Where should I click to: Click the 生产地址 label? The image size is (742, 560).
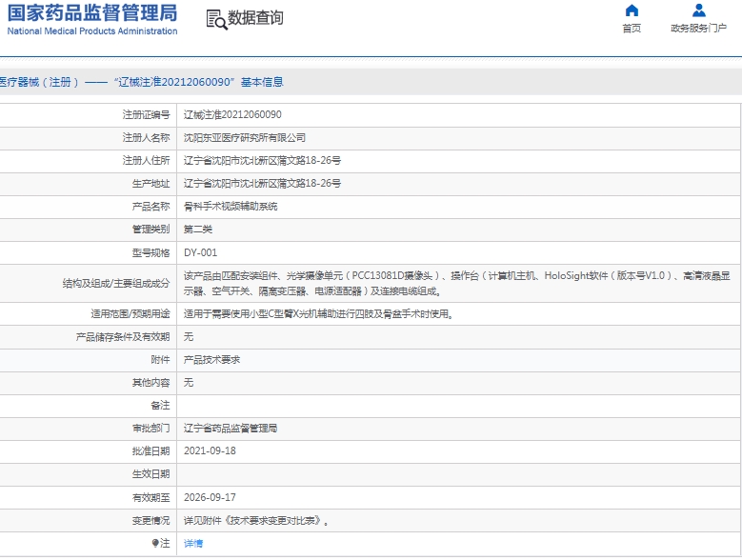coord(150,184)
